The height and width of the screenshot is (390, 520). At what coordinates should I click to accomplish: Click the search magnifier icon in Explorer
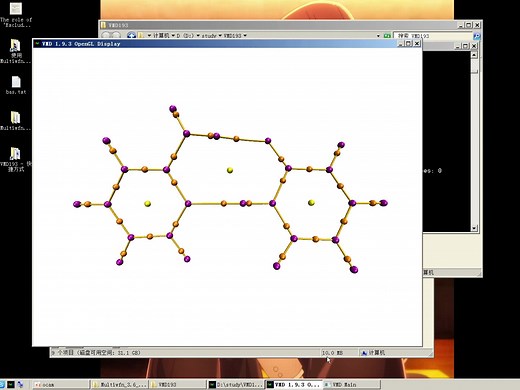coord(477,36)
